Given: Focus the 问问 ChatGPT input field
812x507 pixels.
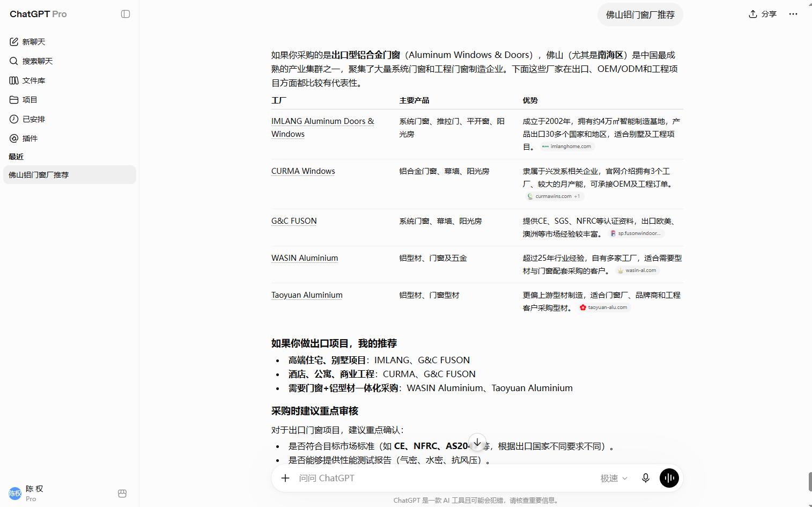Looking at the screenshot, I should pos(445,478).
